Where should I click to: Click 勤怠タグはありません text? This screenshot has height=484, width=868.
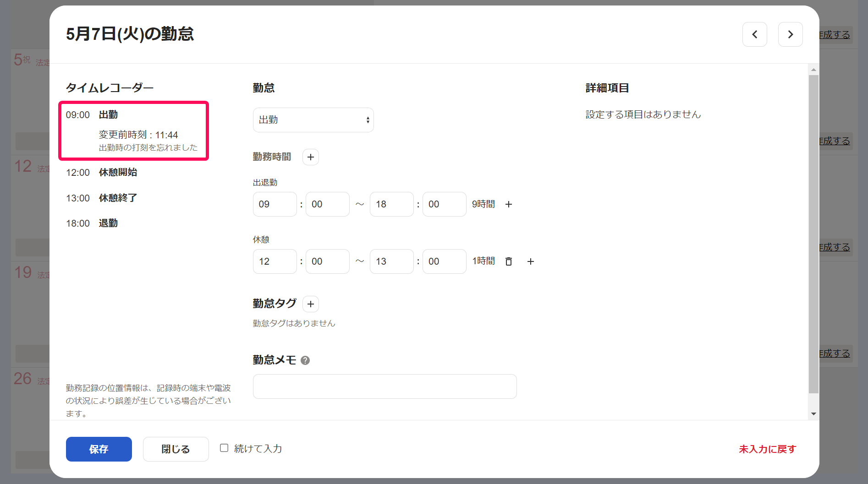click(294, 323)
